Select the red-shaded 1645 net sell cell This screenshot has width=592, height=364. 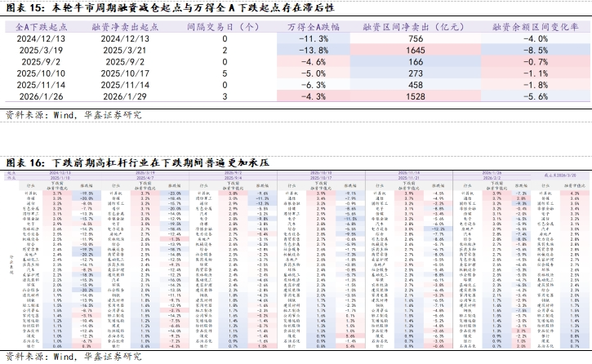(415, 50)
